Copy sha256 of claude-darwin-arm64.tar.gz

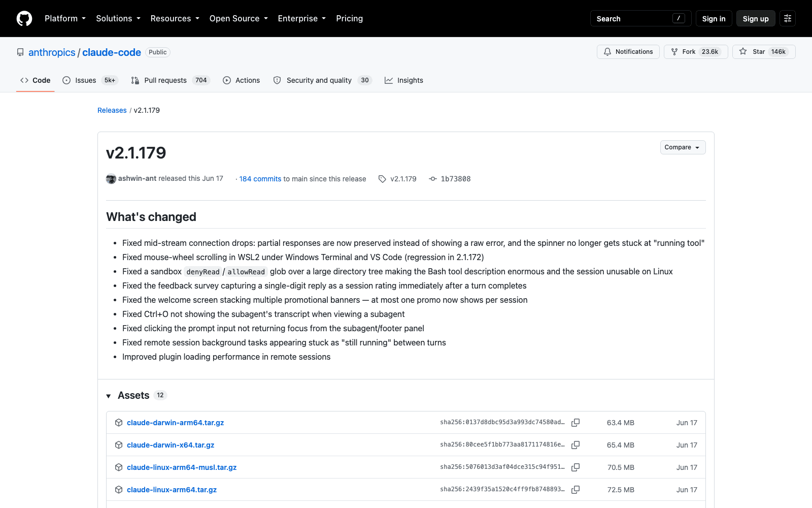576,423
